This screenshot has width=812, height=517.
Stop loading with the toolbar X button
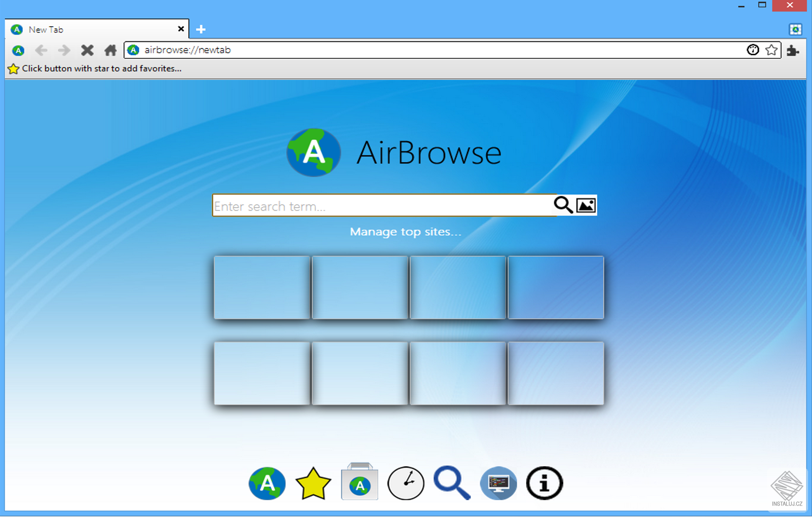87,50
